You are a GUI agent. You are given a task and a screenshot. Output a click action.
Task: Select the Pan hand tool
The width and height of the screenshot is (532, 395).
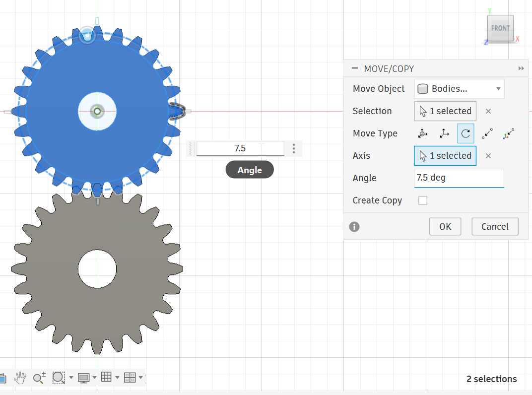point(20,377)
